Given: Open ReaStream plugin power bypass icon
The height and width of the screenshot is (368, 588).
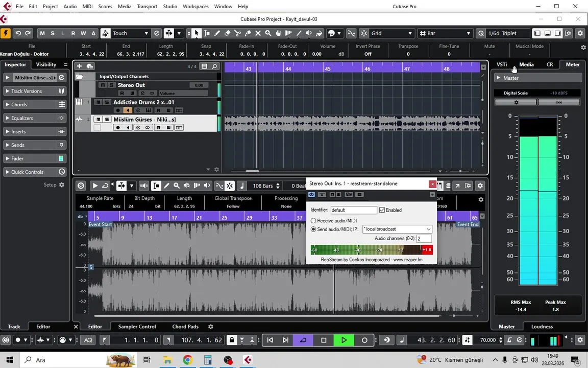Looking at the screenshot, I should pos(312,195).
